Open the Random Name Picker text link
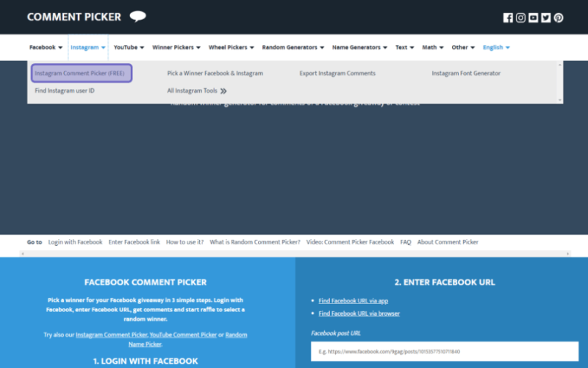The height and width of the screenshot is (368, 588). 187,339
